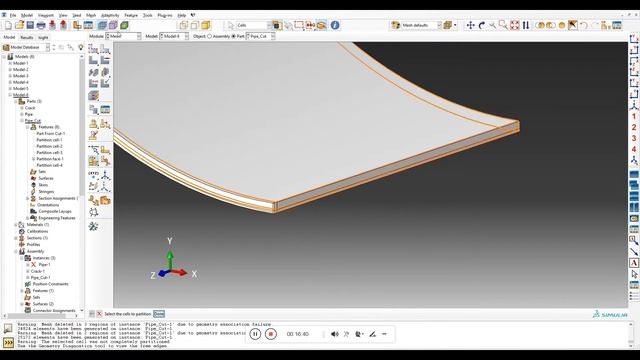Select Partition cell-4 in the tree

49,165
